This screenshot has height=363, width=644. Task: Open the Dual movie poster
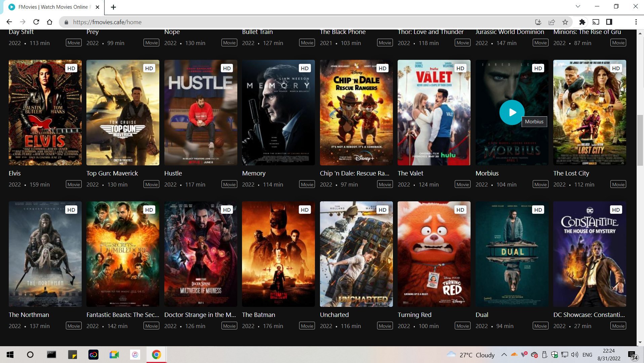[512, 254]
